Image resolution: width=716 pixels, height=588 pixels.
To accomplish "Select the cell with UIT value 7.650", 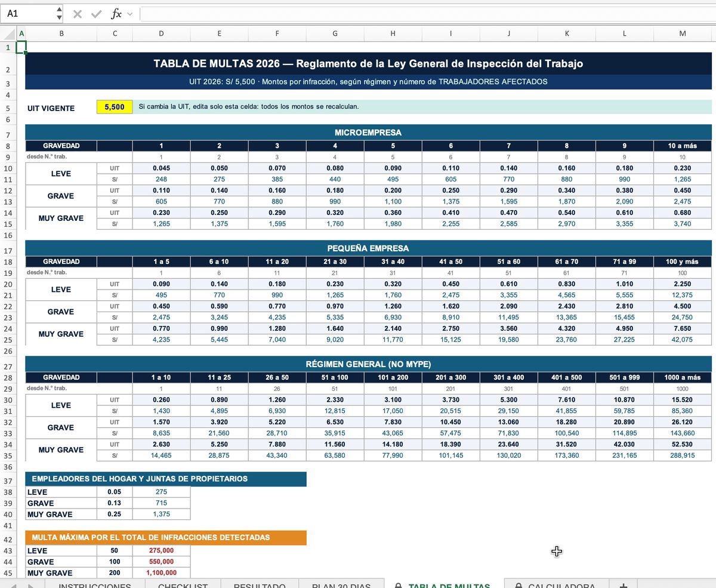I will [x=683, y=328].
